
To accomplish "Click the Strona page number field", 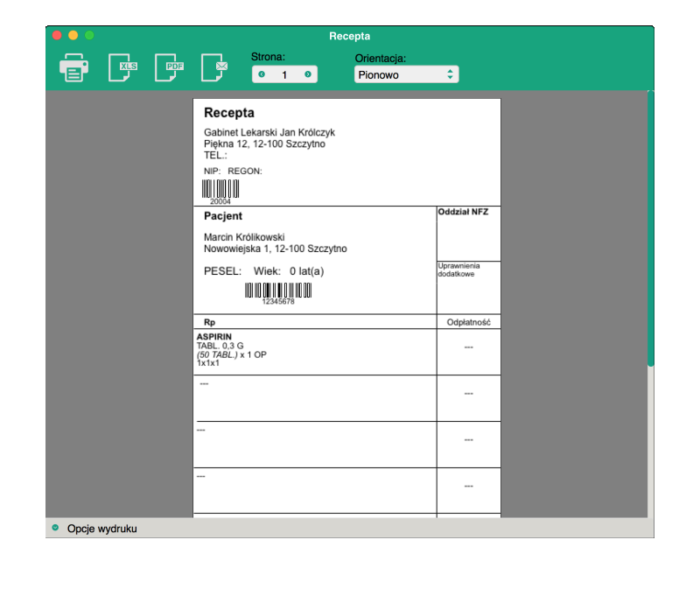I will [284, 74].
